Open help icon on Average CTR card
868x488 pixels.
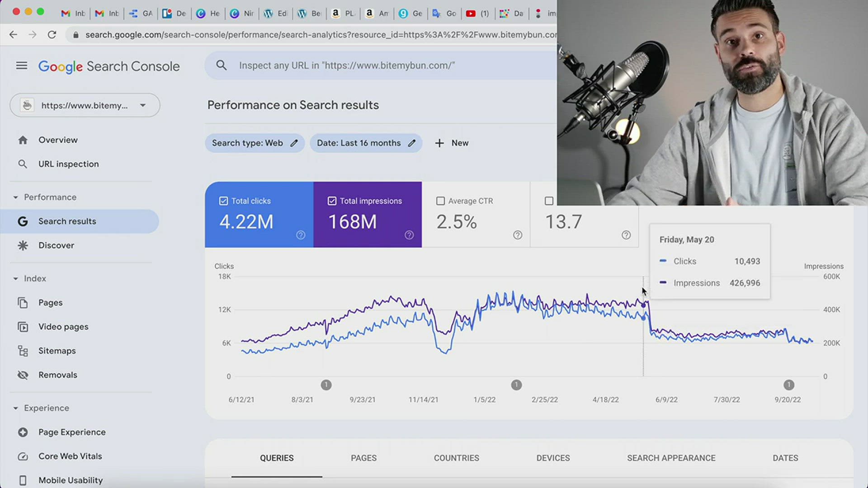point(518,235)
